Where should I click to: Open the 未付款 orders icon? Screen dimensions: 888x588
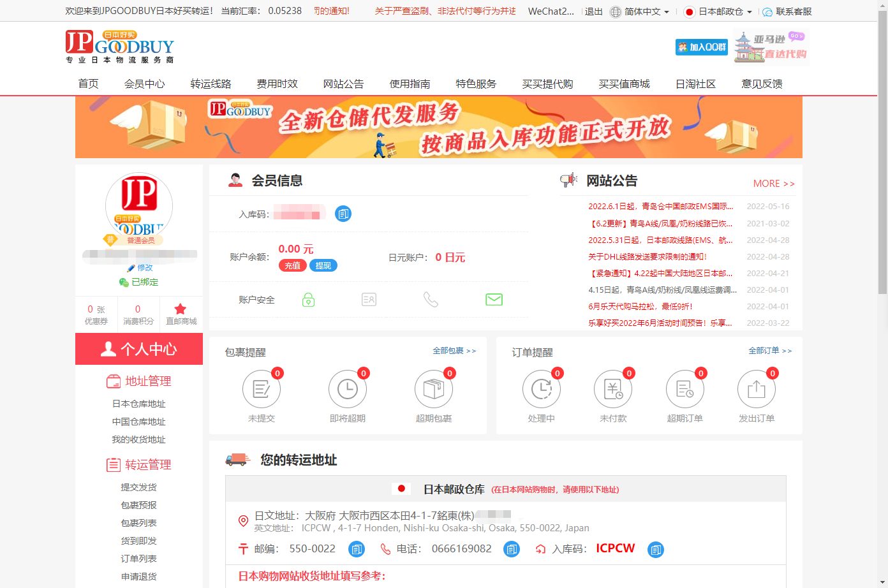pos(613,389)
